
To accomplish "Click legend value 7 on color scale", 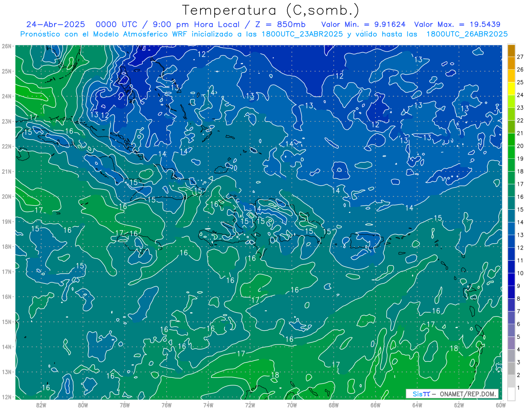I will 519,311.
